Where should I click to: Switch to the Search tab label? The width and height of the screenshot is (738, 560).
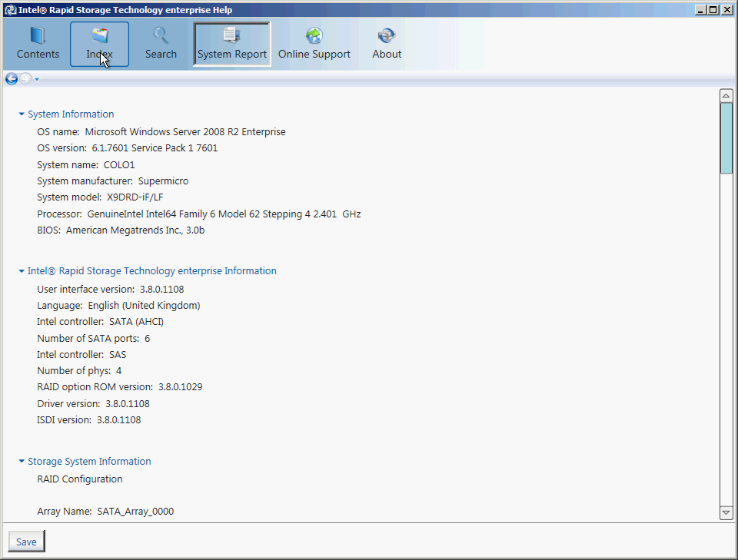[161, 54]
